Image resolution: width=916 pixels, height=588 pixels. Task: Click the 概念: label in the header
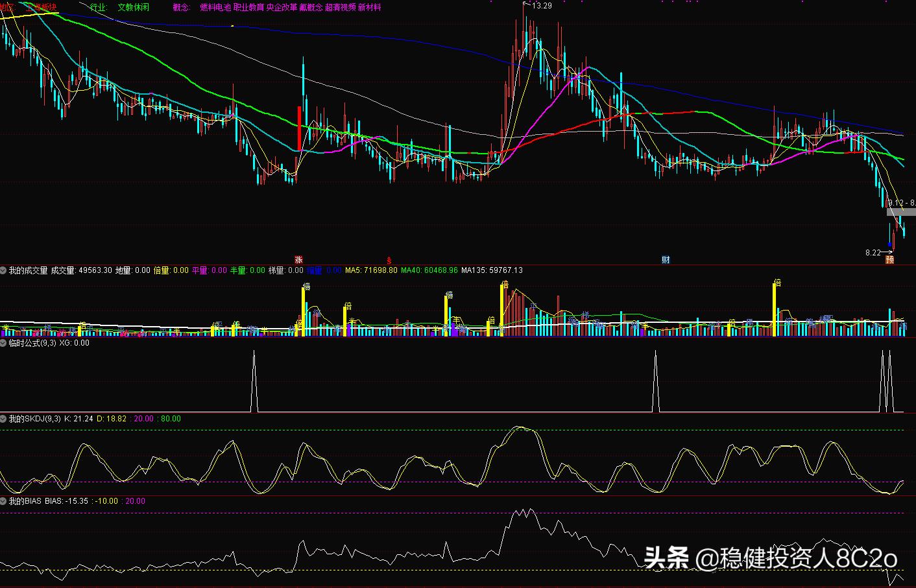click(x=182, y=8)
